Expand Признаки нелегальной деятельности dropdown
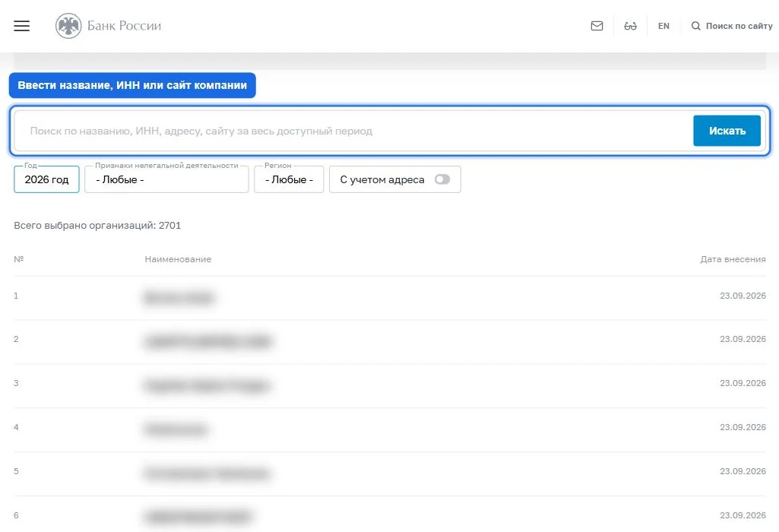The height and width of the screenshot is (532, 779). [166, 179]
